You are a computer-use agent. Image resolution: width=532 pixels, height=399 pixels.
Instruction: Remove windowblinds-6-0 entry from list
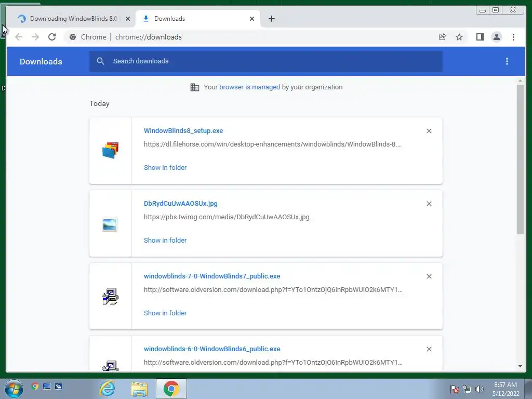(429, 349)
